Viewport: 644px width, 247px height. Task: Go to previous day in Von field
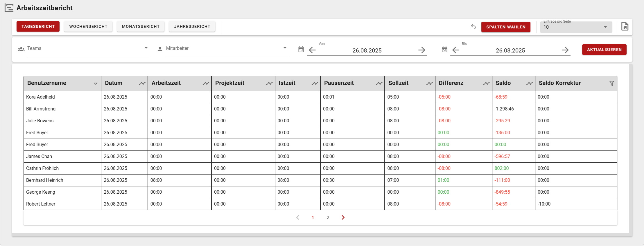pyautogui.click(x=312, y=50)
